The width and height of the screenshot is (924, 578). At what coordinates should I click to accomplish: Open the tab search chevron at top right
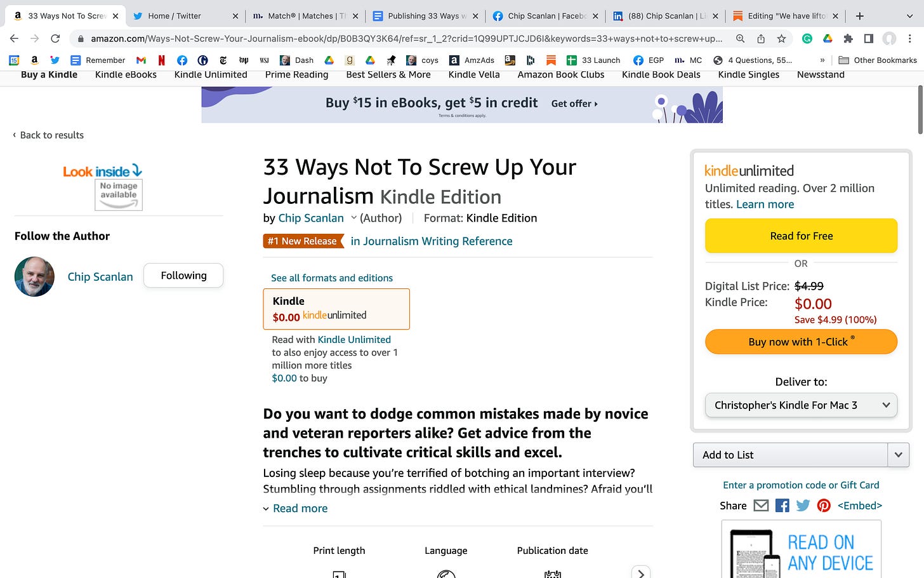pyautogui.click(x=909, y=16)
